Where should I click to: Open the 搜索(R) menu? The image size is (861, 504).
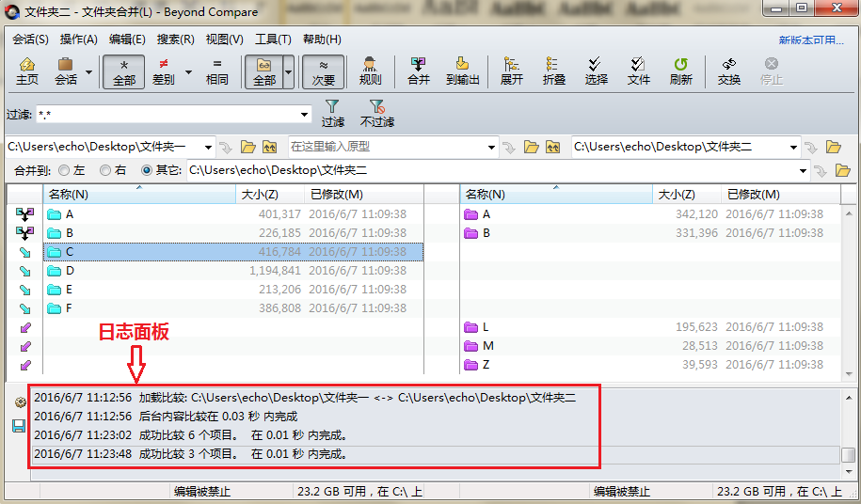pyautogui.click(x=175, y=39)
